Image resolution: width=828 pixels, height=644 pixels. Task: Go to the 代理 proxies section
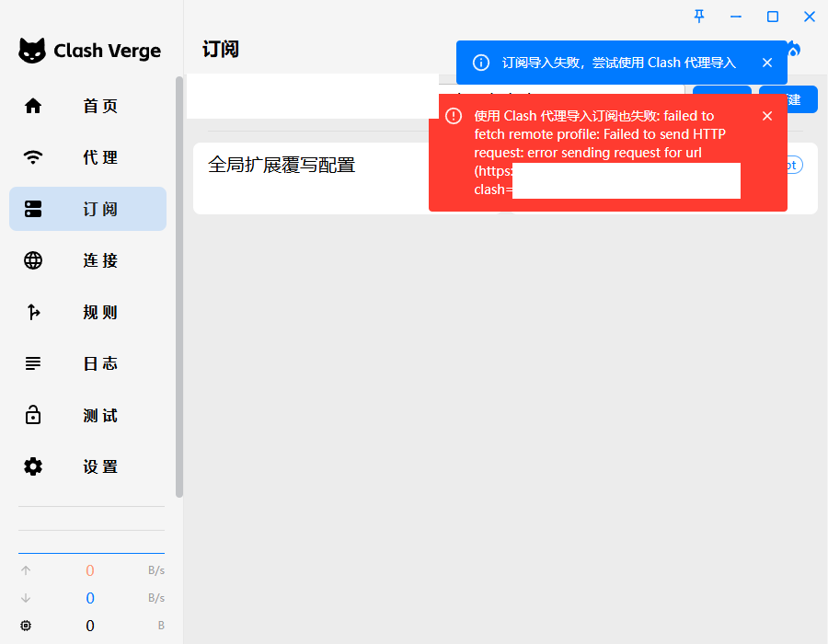[x=88, y=157]
